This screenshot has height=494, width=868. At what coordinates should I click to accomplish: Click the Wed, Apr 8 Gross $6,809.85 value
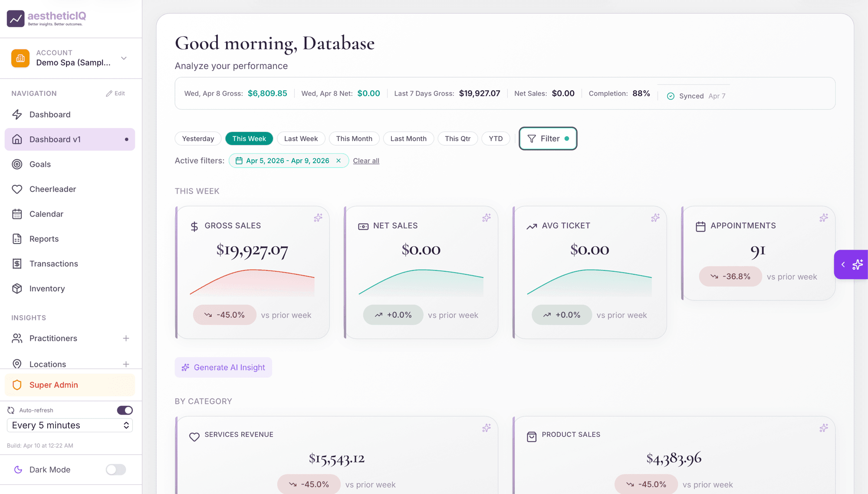click(x=267, y=93)
